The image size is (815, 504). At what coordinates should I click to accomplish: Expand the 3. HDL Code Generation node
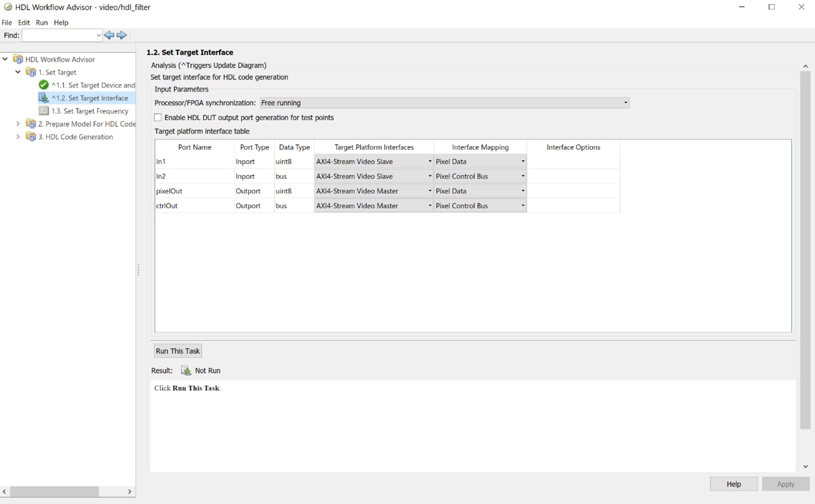point(18,137)
